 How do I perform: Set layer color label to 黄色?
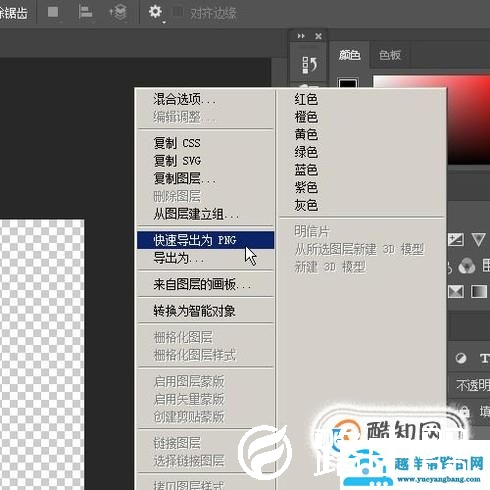click(x=362, y=135)
